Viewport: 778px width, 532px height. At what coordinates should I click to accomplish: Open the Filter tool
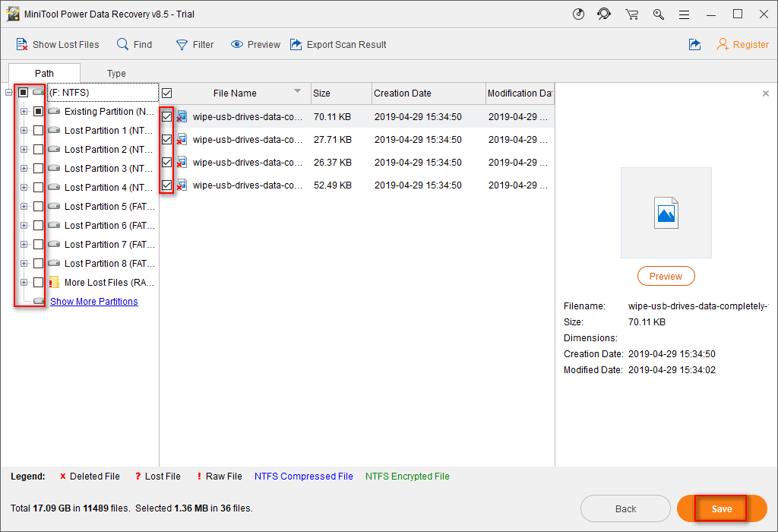[195, 45]
